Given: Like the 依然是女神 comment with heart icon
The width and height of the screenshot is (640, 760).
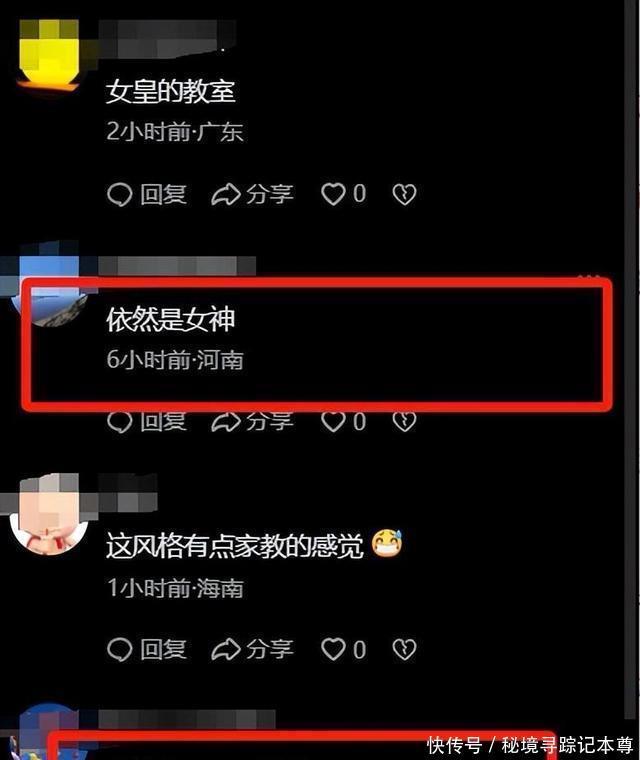Looking at the screenshot, I should tap(334, 422).
